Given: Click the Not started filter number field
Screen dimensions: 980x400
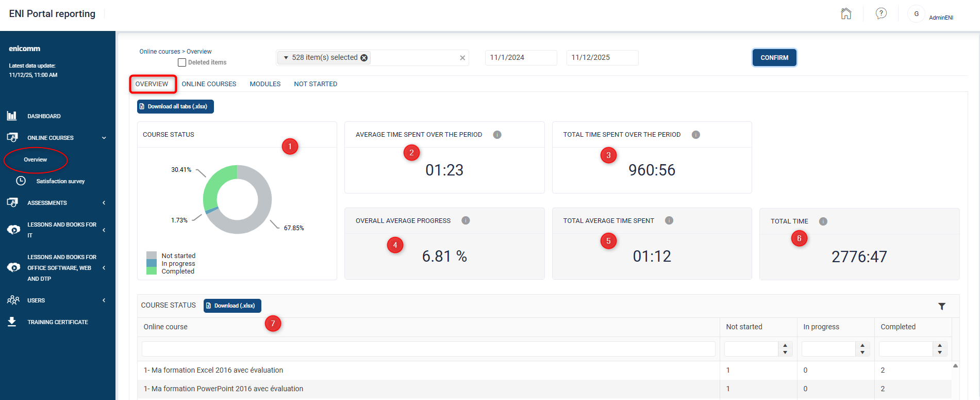Looking at the screenshot, I should (751, 349).
